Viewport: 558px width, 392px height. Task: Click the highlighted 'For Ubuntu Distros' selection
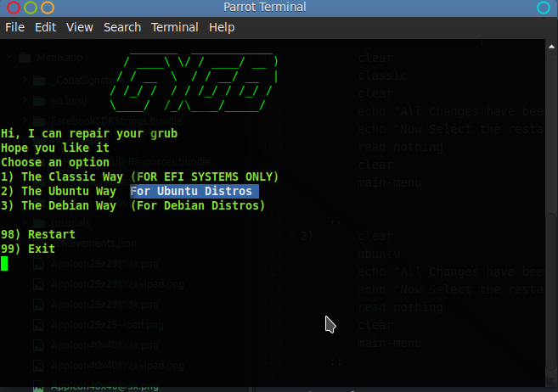point(194,191)
